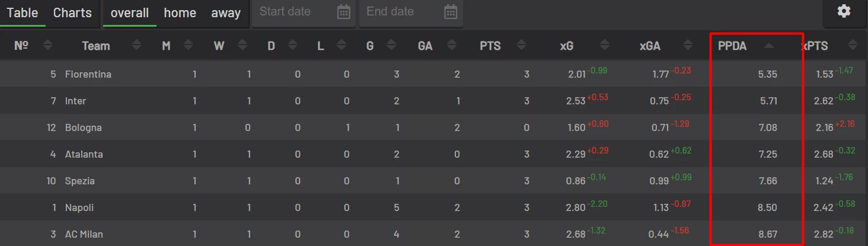Select the away filter option
This screenshot has height=246, width=868.
pos(226,12)
